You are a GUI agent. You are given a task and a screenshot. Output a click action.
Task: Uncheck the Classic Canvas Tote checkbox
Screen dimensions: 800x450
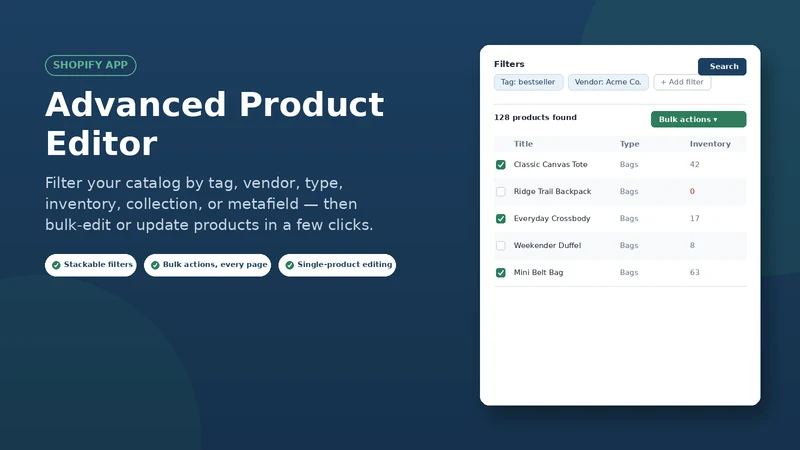(501, 165)
